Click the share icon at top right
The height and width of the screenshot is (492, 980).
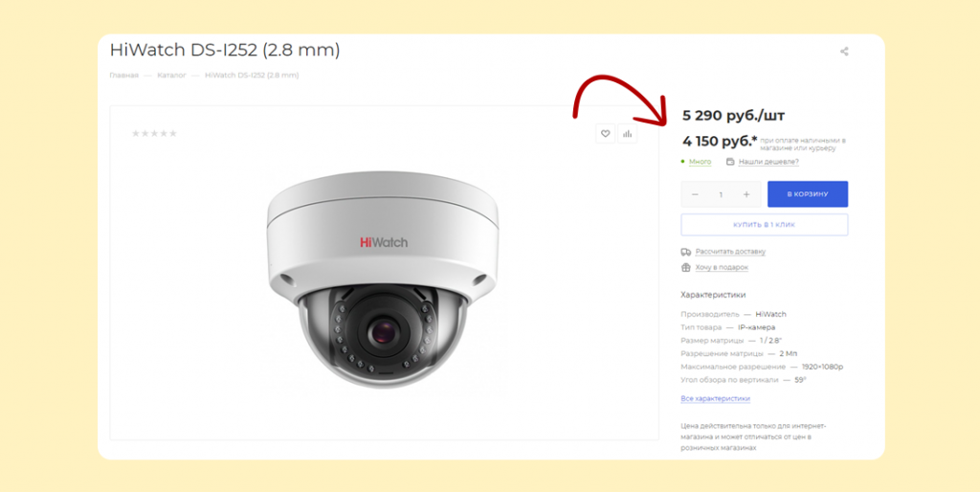coord(844,52)
